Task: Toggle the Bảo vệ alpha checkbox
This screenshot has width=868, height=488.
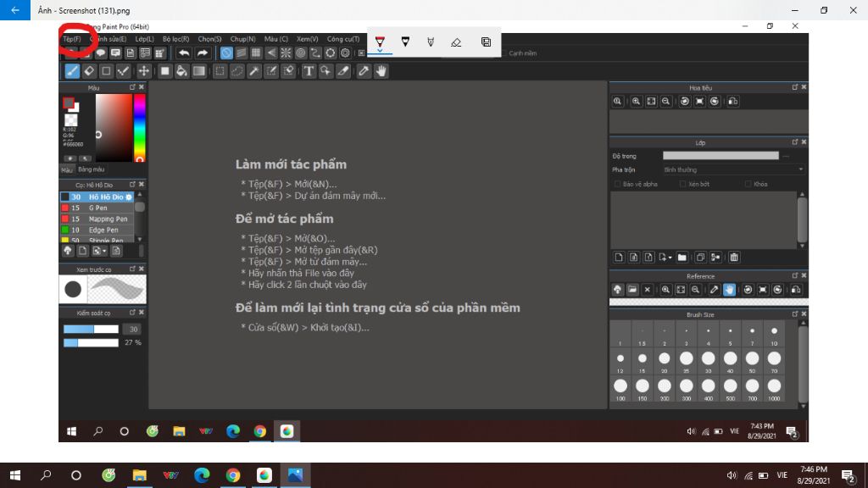Action: (617, 184)
